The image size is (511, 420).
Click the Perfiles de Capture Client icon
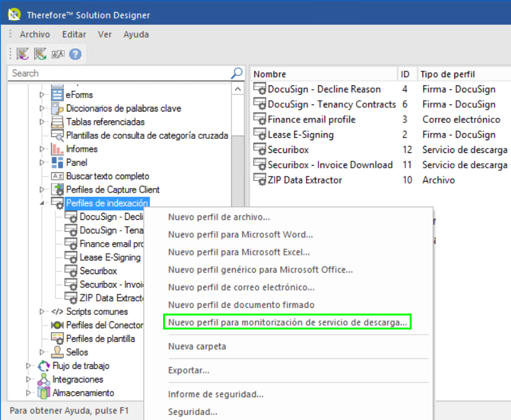57,189
